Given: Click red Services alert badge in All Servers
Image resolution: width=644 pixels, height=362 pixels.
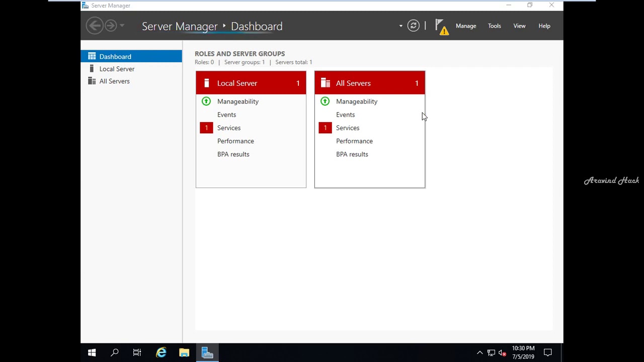Looking at the screenshot, I should click(x=325, y=128).
